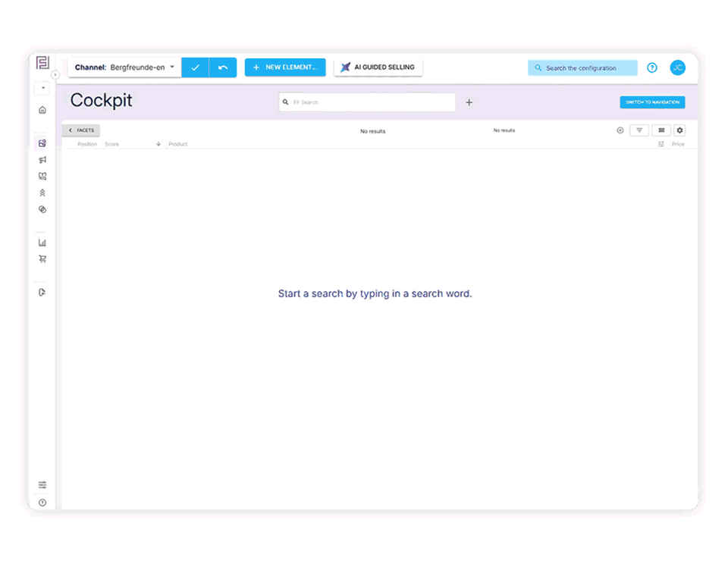728x567 pixels.
Task: Open the Cockpit sidebar icon
Action: tap(42, 143)
